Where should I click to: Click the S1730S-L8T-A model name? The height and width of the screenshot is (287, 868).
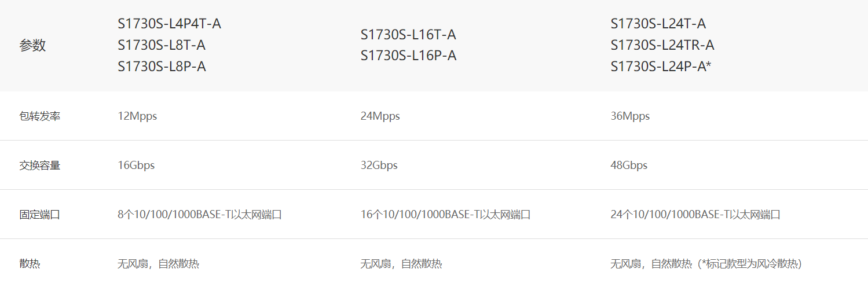click(x=162, y=45)
